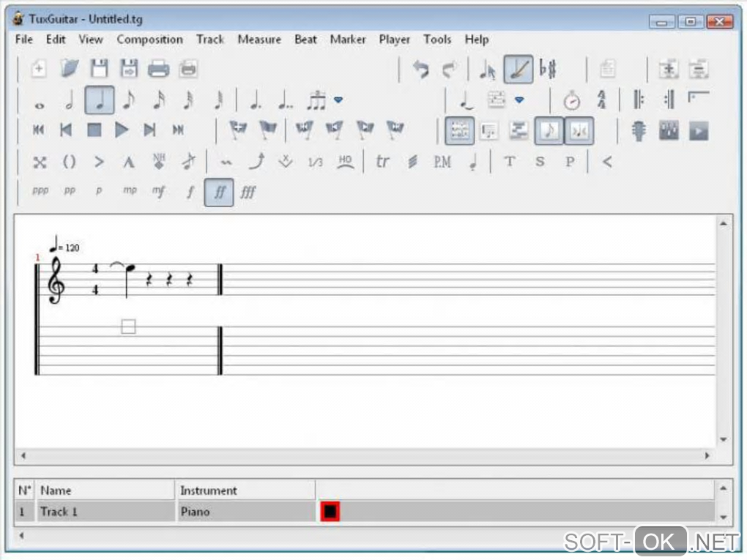Select the eighth note duration

pyautogui.click(x=129, y=100)
